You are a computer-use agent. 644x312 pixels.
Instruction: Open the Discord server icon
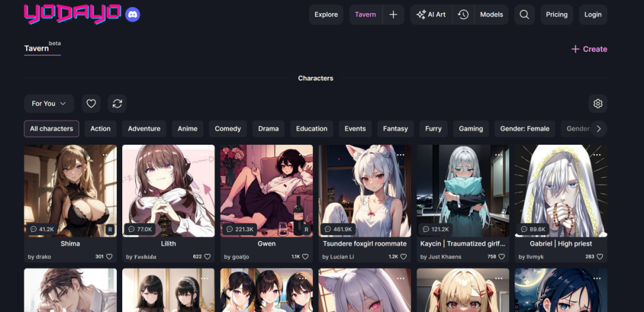point(133,15)
